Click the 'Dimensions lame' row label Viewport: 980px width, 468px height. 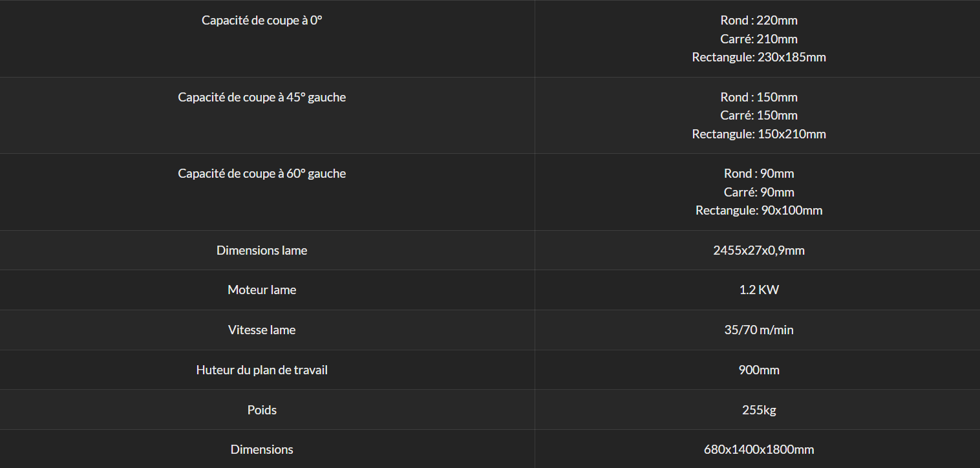pyautogui.click(x=262, y=250)
